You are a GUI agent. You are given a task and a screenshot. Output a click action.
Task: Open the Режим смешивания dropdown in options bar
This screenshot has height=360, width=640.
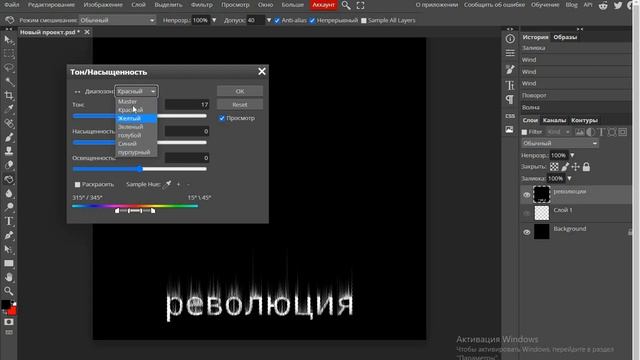click(x=118, y=20)
